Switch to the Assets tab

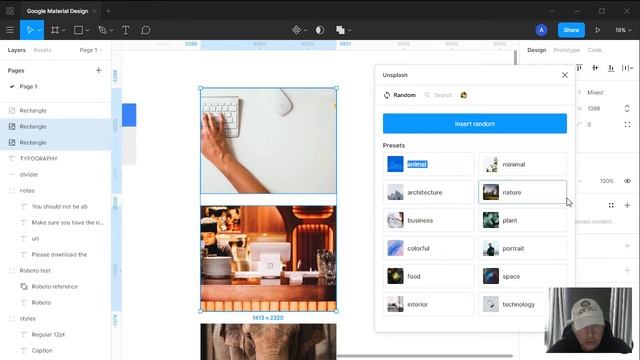tap(42, 50)
